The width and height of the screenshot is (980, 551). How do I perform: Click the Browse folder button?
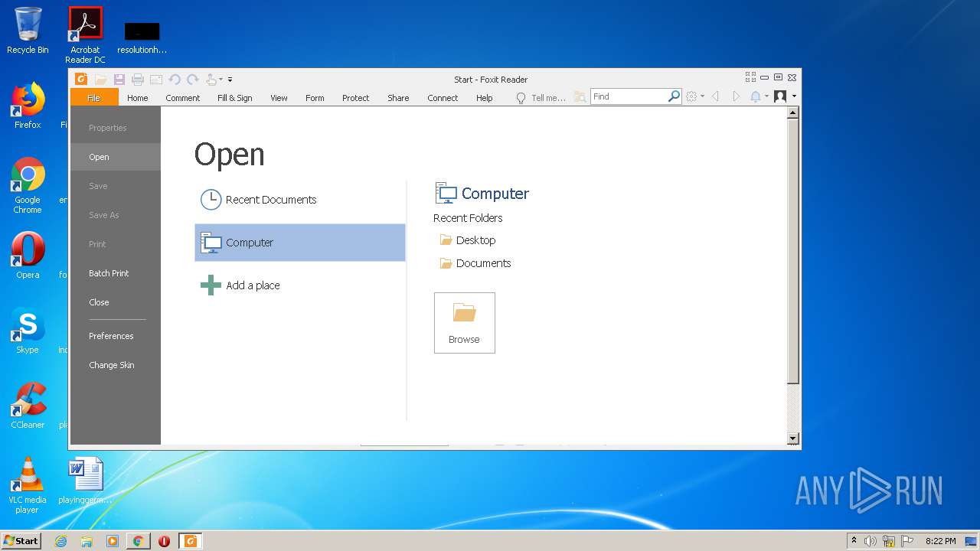tap(465, 323)
